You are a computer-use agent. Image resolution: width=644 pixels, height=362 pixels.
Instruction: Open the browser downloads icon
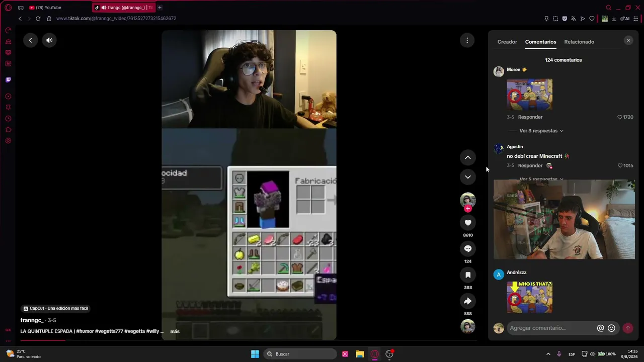[x=614, y=19]
